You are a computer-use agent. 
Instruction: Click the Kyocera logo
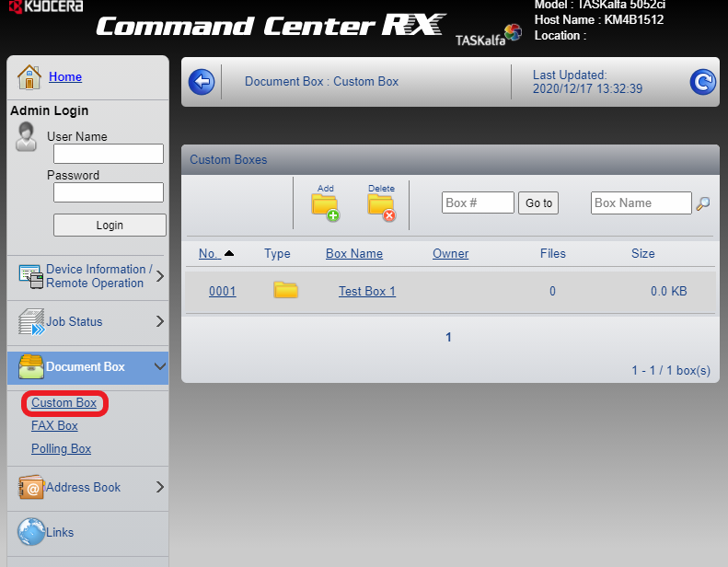click(45, 6)
